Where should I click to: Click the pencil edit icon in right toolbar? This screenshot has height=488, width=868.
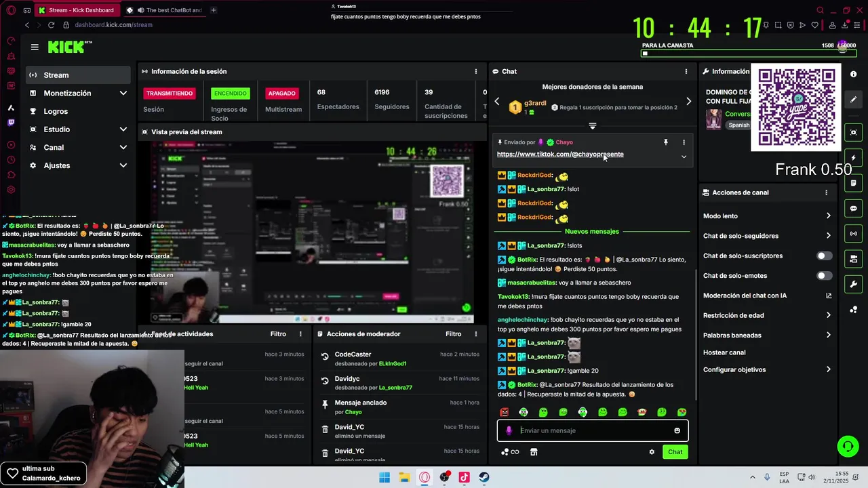(x=853, y=100)
